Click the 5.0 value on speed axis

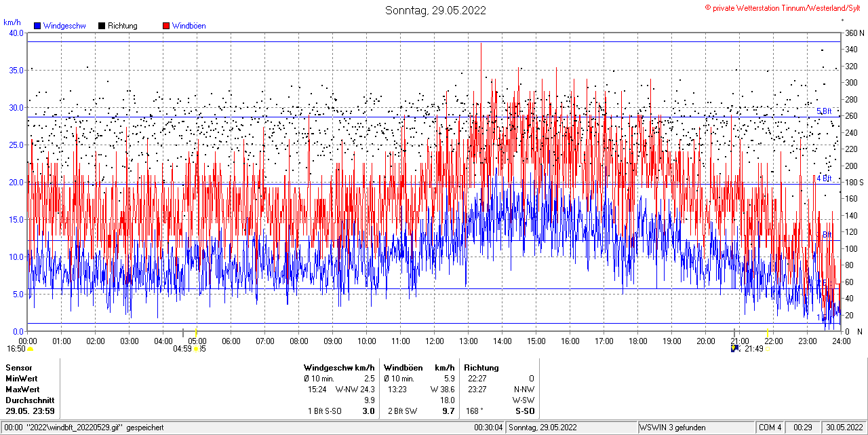pos(18,294)
